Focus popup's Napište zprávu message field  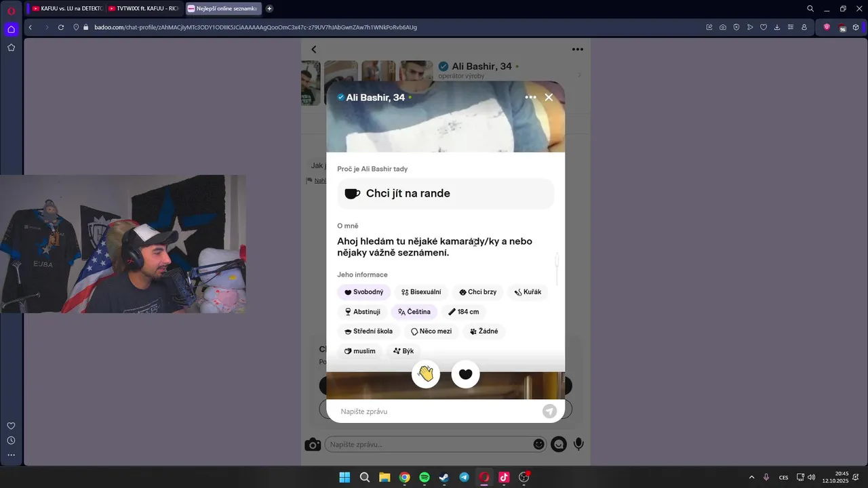coord(438,411)
